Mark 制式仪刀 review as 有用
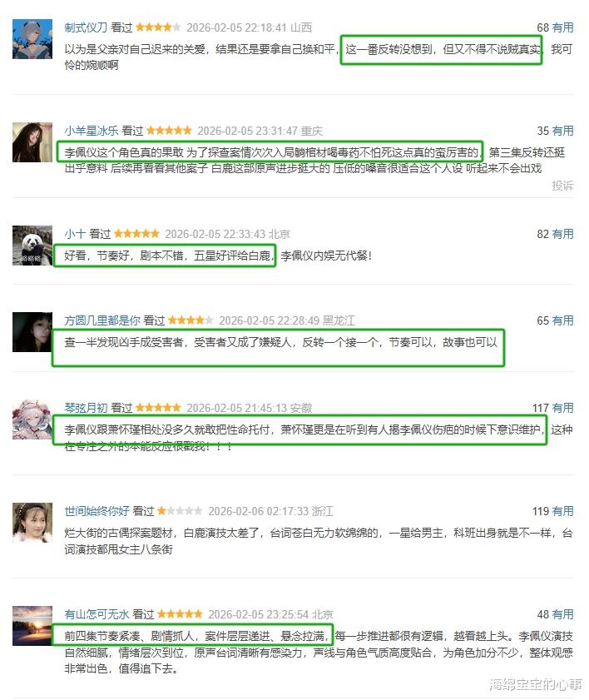This screenshot has height=700, width=589. coord(562,27)
